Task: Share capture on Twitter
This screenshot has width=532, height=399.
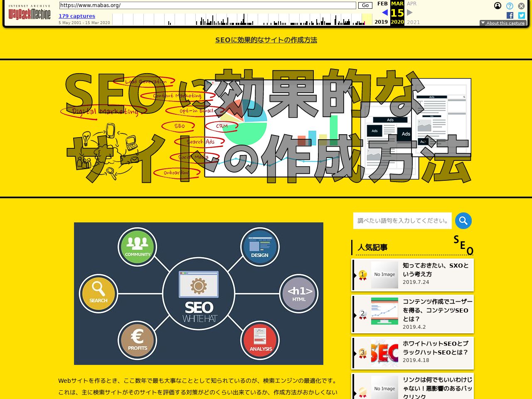Action: (521, 15)
